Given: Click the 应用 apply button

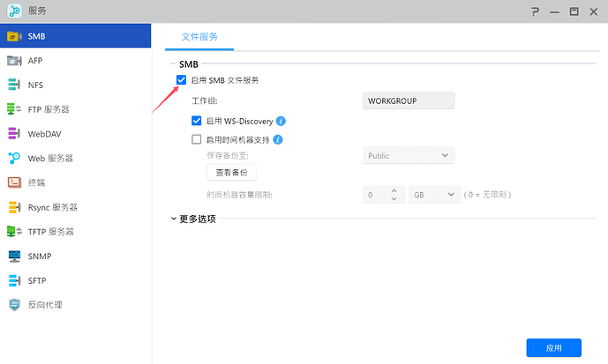Looking at the screenshot, I should (x=553, y=347).
